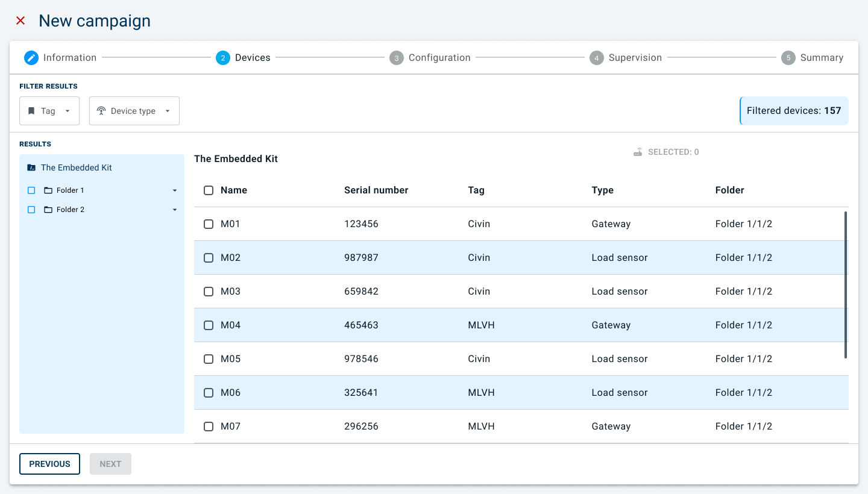
Task: Click The Embedded Kit root folder icon
Action: point(31,167)
